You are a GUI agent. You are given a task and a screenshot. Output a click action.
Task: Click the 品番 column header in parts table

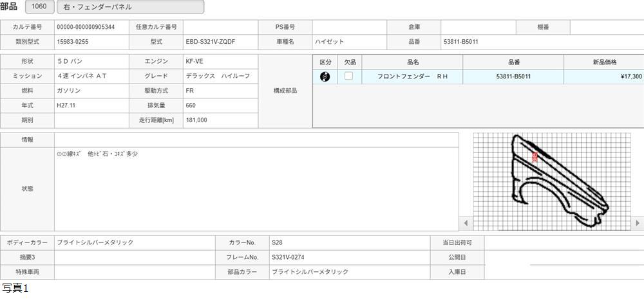click(x=513, y=62)
